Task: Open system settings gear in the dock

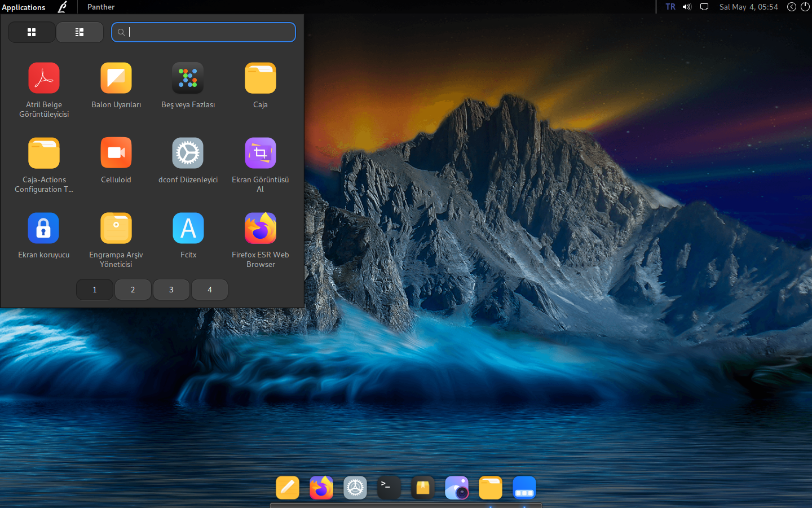Action: 355,488
